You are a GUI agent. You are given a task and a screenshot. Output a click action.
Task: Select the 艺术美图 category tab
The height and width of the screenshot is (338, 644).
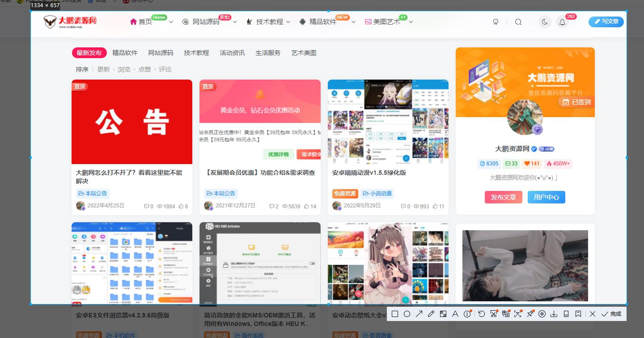pos(304,53)
